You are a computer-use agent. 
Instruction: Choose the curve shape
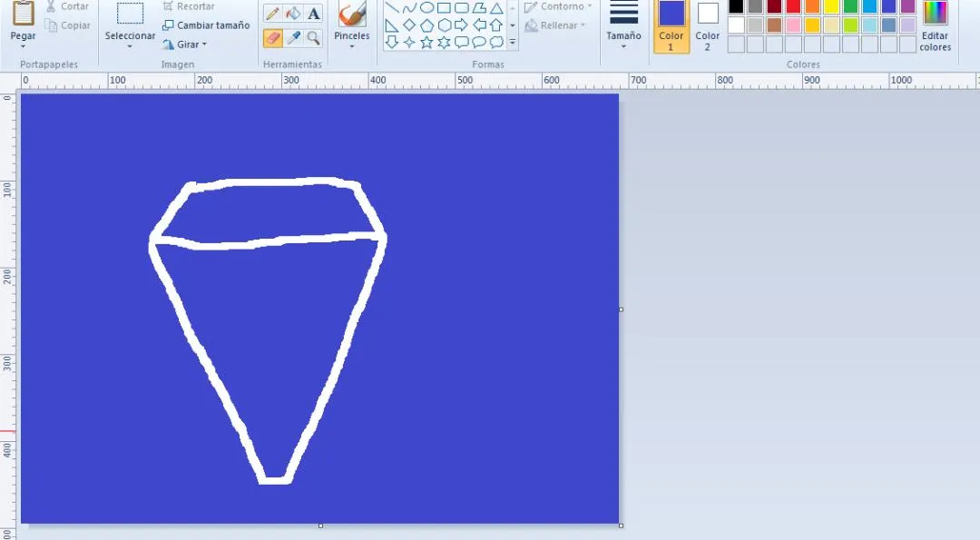click(409, 8)
